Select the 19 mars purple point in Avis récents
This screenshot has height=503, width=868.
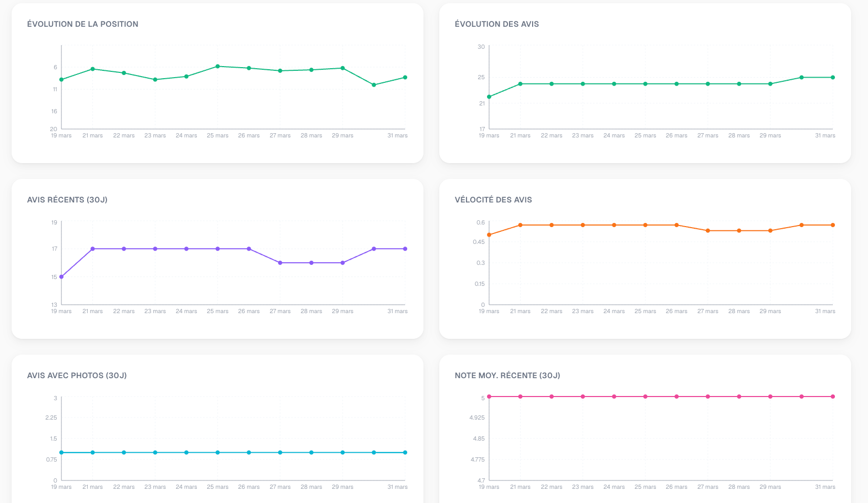coord(61,277)
